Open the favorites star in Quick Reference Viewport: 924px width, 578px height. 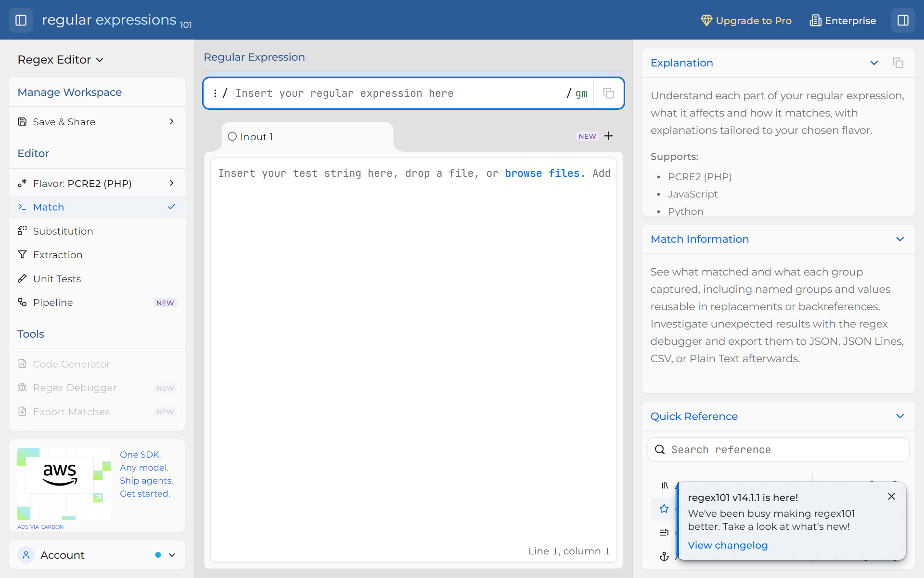[664, 509]
